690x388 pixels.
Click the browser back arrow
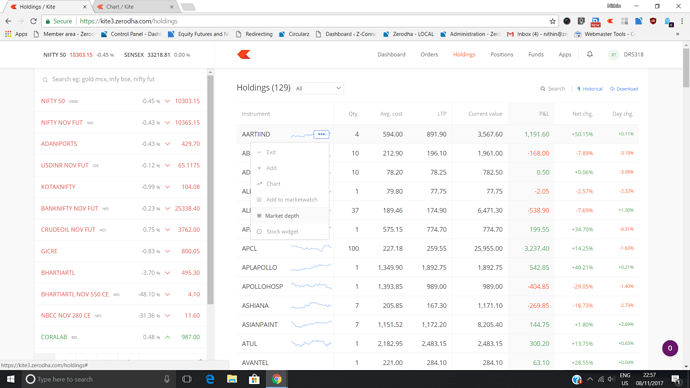8,21
